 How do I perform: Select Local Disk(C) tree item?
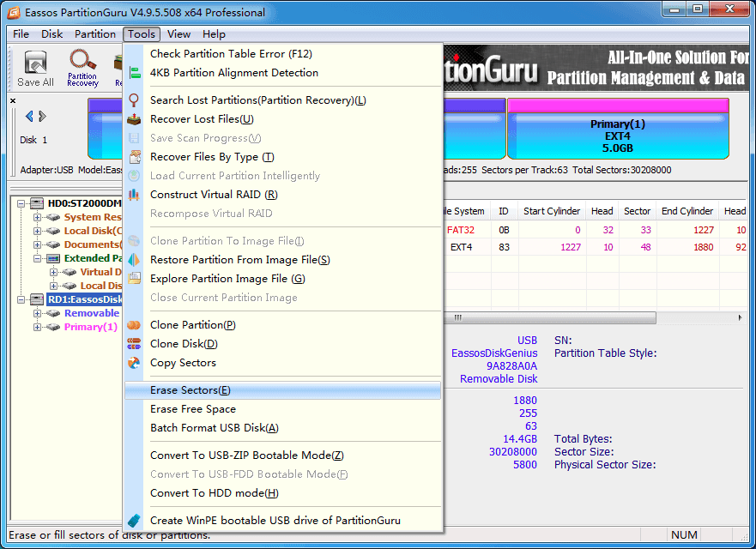point(93,231)
